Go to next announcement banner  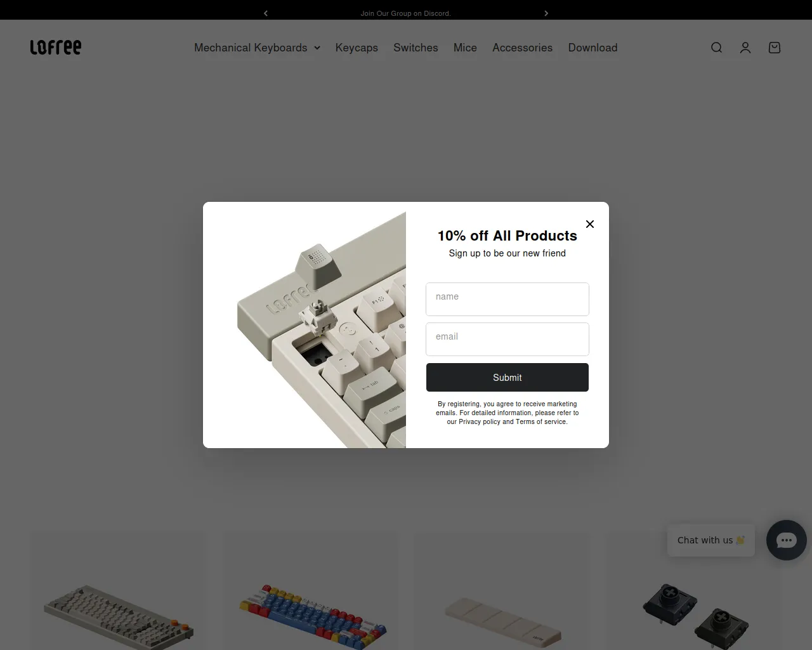pyautogui.click(x=546, y=13)
